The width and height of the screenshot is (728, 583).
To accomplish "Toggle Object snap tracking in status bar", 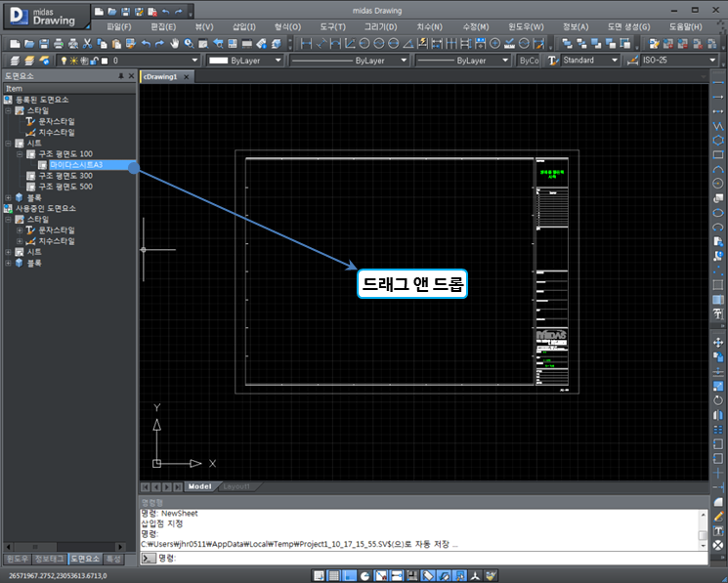I will [397, 575].
